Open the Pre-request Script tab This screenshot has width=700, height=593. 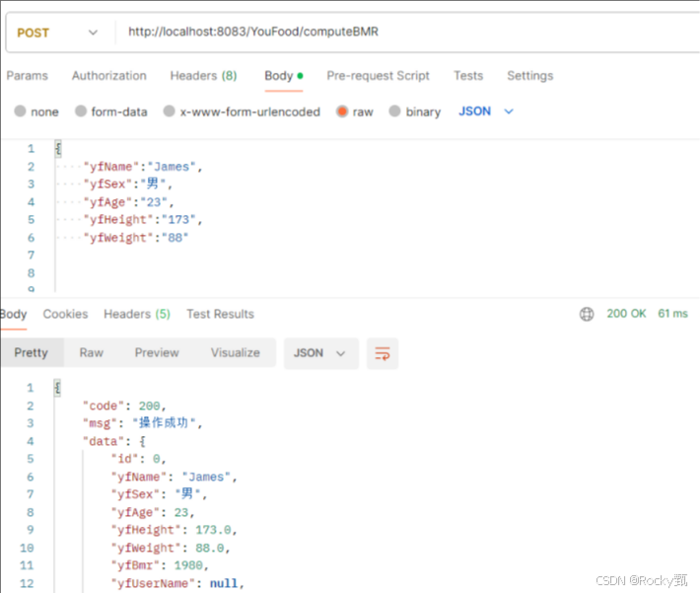[378, 76]
